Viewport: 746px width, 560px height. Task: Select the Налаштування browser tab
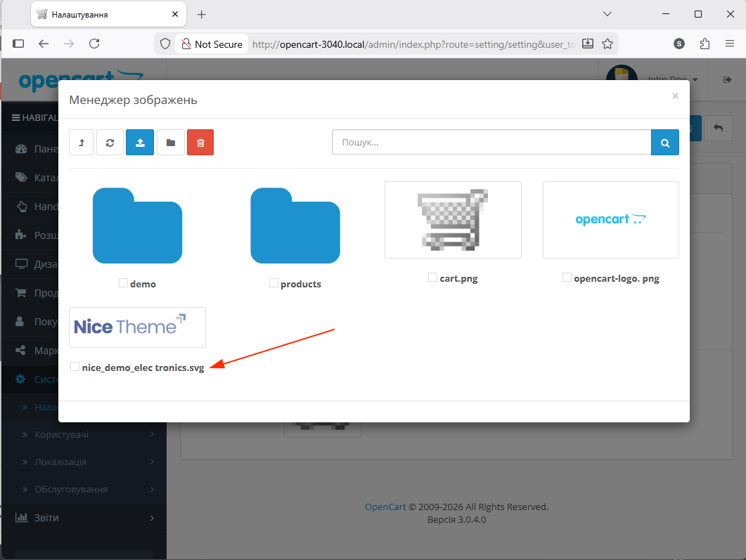[x=108, y=14]
